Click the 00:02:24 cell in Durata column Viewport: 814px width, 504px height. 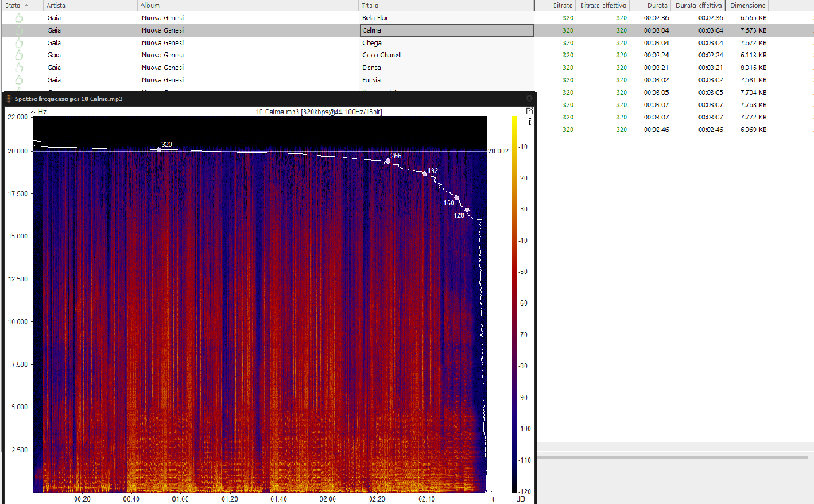click(656, 55)
